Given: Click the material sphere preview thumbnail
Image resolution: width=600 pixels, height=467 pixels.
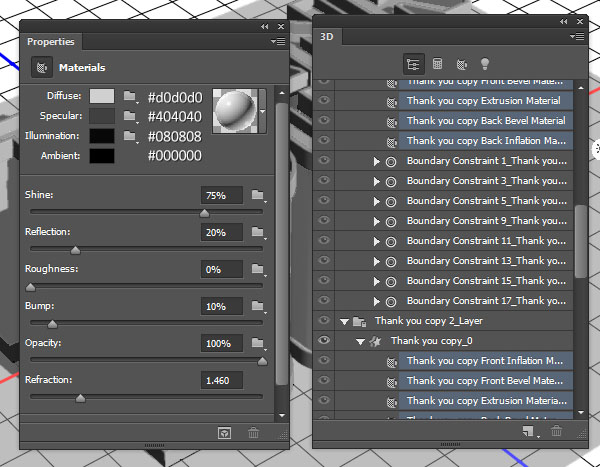Looking at the screenshot, I should [235, 111].
